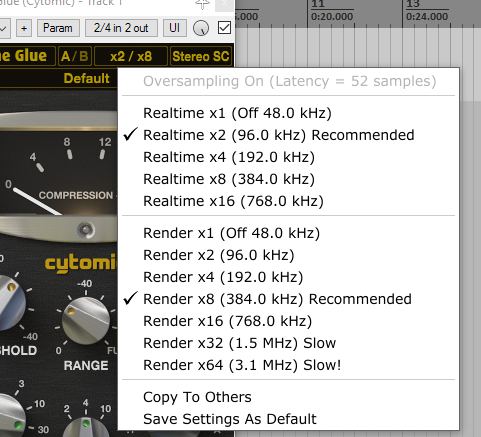The image size is (481, 437).
Task: Choose Render x16 (768.0 kHz)
Action: [x=289, y=321]
